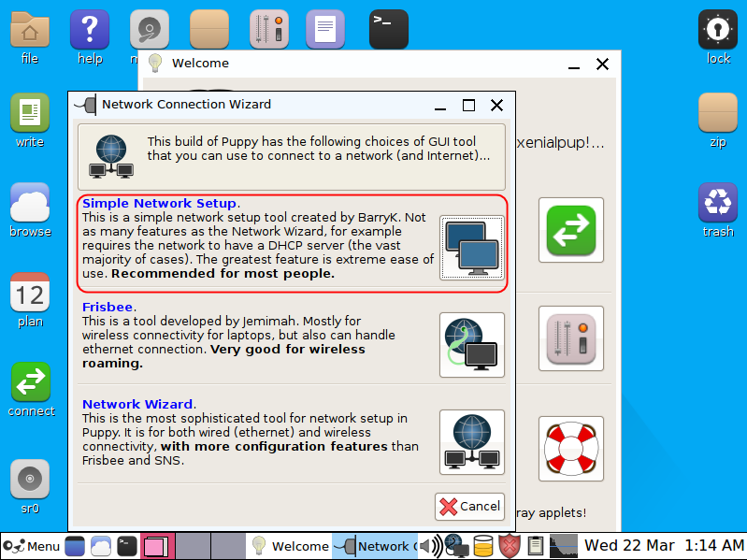The image size is (747, 560).
Task: Click the lightbulb icon in Welcome title bar
Action: coord(155,64)
